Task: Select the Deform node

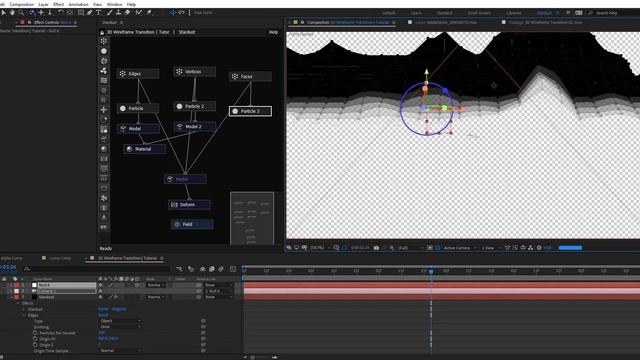Action: click(x=189, y=204)
